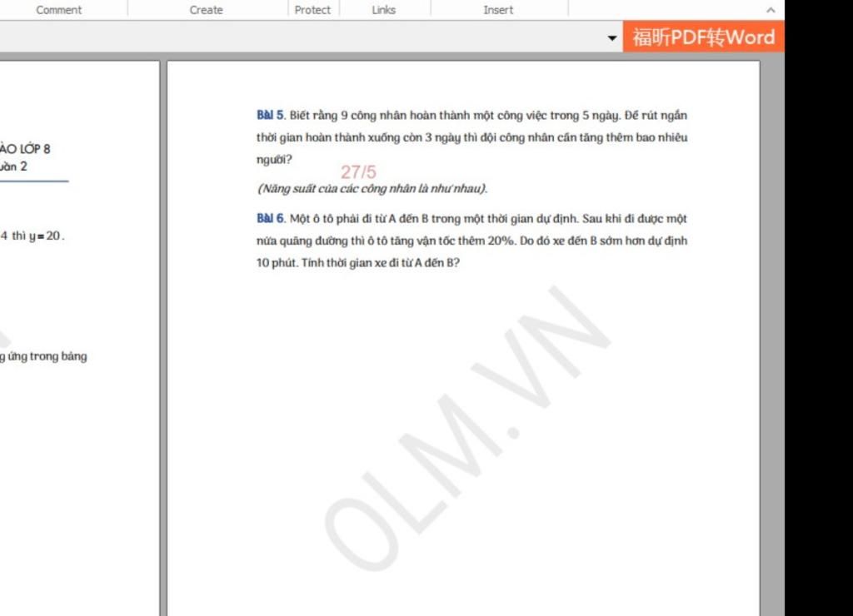853x616 pixels.
Task: Click the orange 福昕PDF转Word banner
Action: 703,37
